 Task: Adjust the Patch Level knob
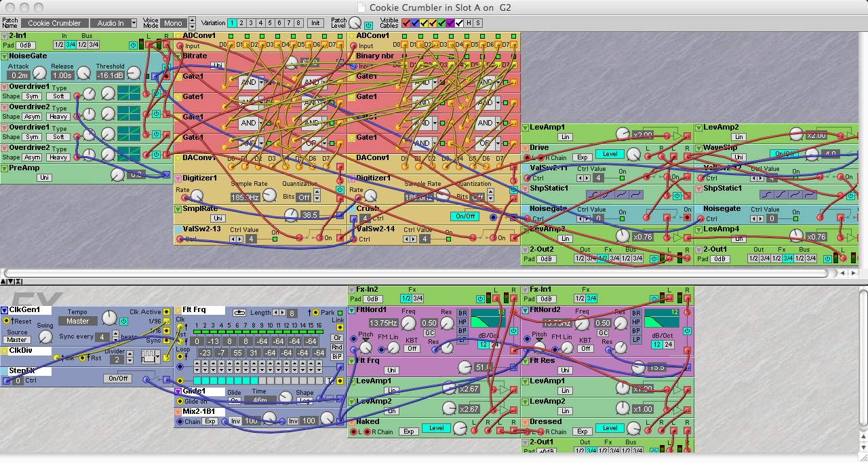pyautogui.click(x=355, y=23)
